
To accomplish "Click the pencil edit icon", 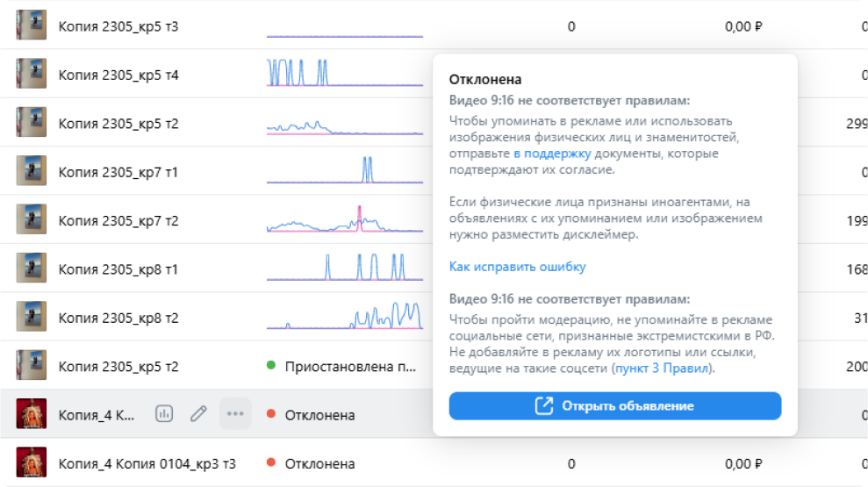I will pos(198,413).
